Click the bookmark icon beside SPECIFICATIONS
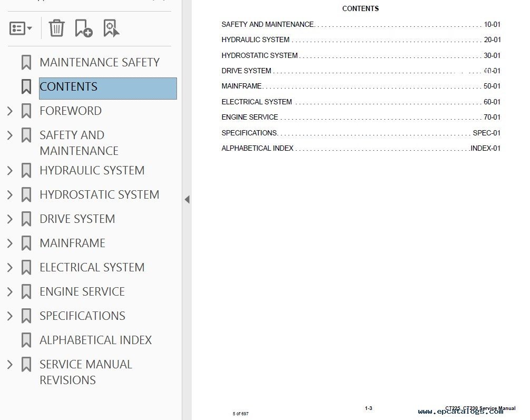The image size is (530, 420). (26, 316)
